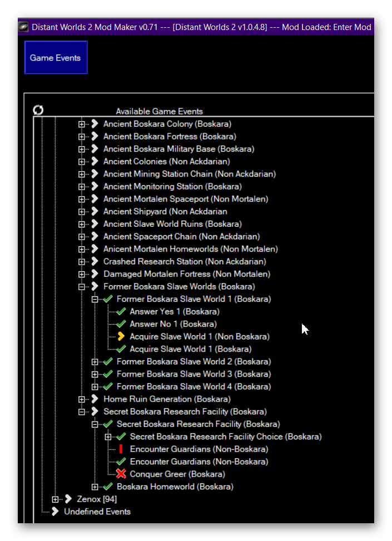Select Ancient Shipyard (Non Ackdarian item
The height and width of the screenshot is (541, 392).
[165, 211]
